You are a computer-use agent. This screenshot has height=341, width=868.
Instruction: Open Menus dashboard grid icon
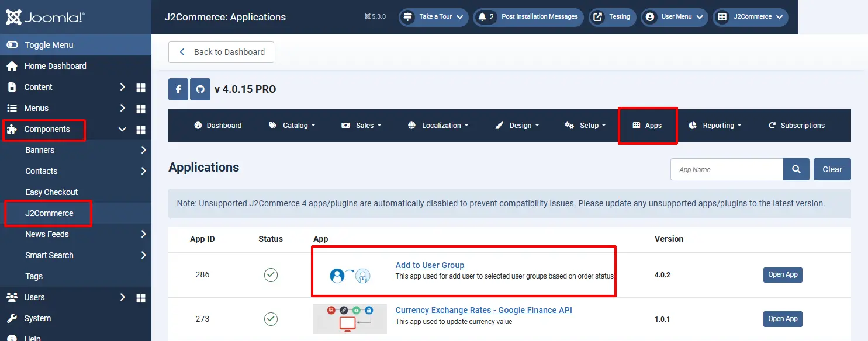(140, 109)
